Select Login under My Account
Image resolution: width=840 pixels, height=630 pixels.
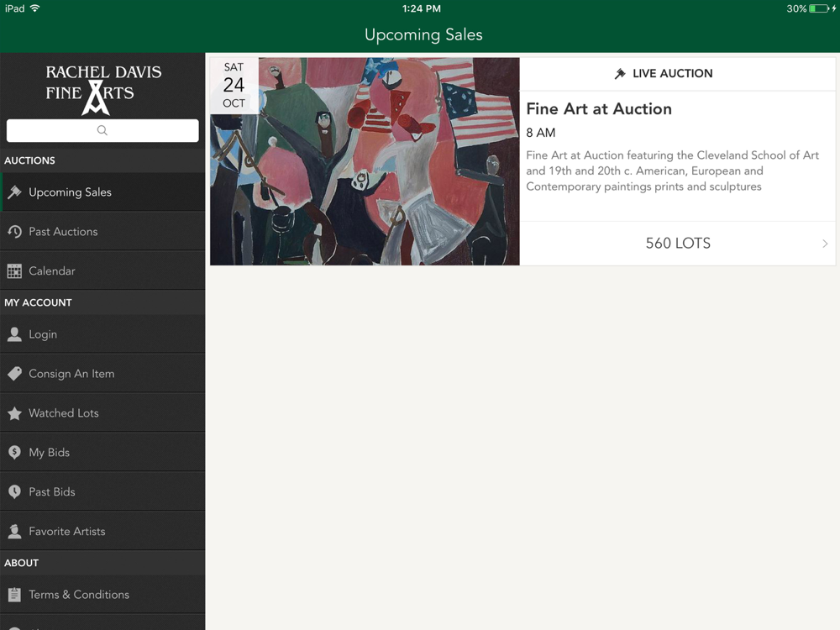(102, 334)
